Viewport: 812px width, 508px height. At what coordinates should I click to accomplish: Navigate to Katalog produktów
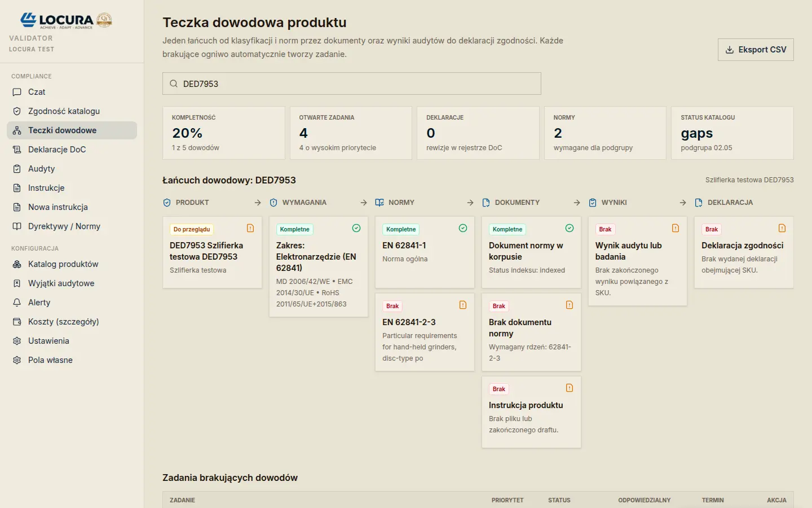(72, 264)
